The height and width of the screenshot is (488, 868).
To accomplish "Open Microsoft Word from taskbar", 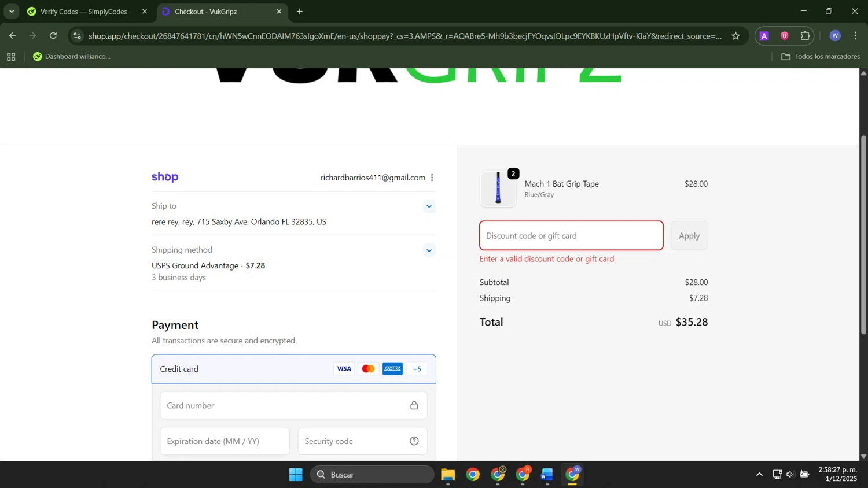I will tap(547, 475).
